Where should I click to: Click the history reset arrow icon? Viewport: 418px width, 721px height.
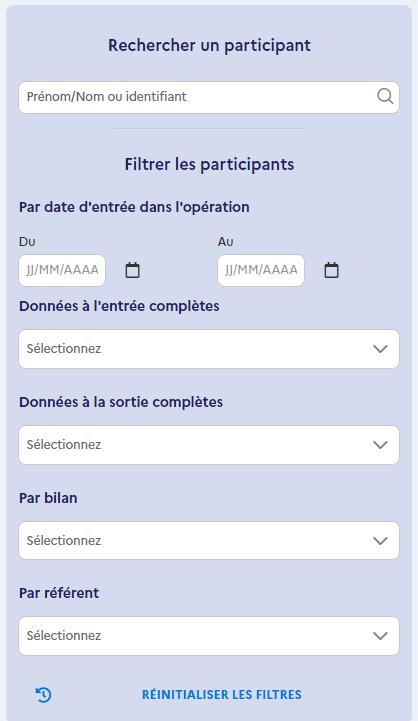pos(44,694)
